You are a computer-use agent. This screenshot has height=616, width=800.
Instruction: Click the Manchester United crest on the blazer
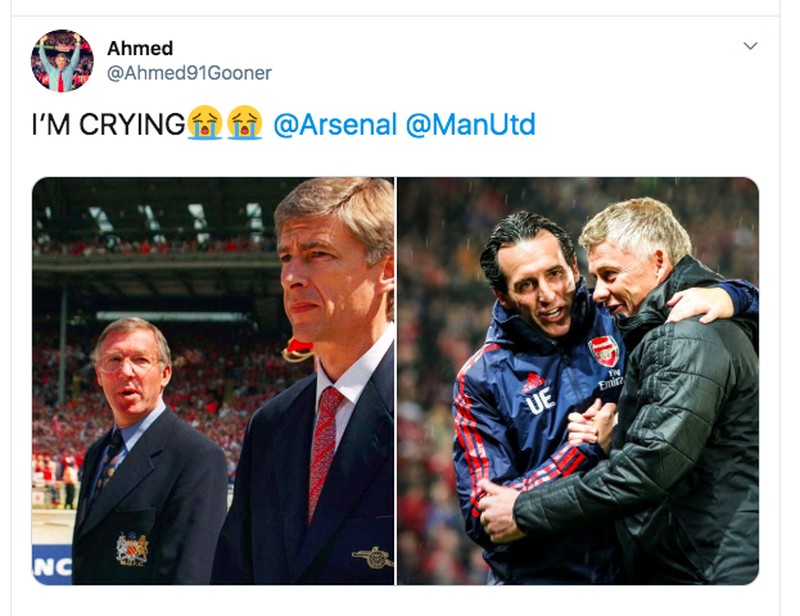pos(131,548)
